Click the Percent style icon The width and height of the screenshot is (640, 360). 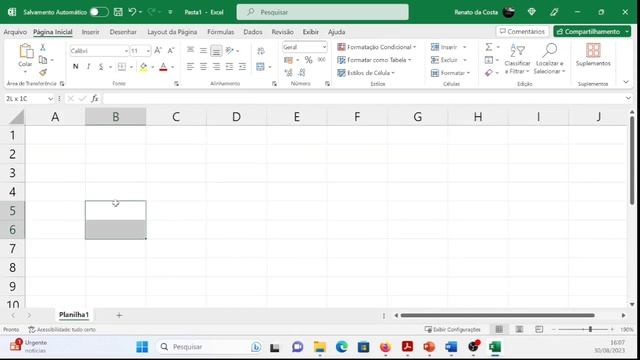click(x=309, y=60)
